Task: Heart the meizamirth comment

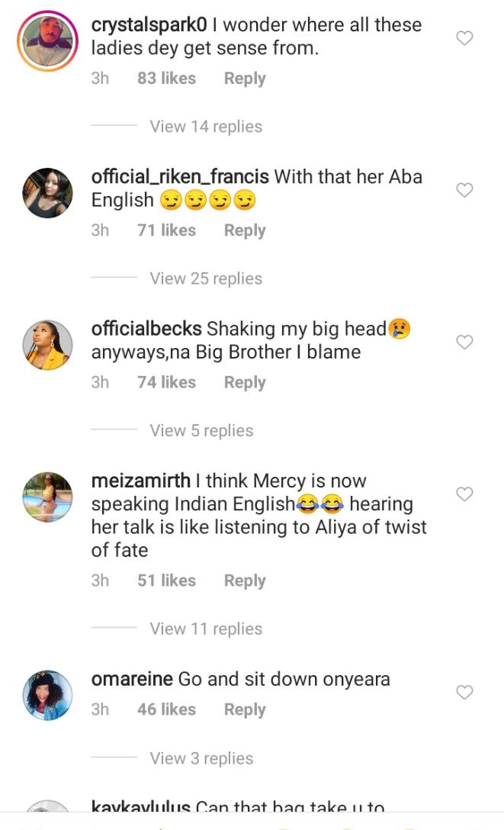Action: click(464, 494)
